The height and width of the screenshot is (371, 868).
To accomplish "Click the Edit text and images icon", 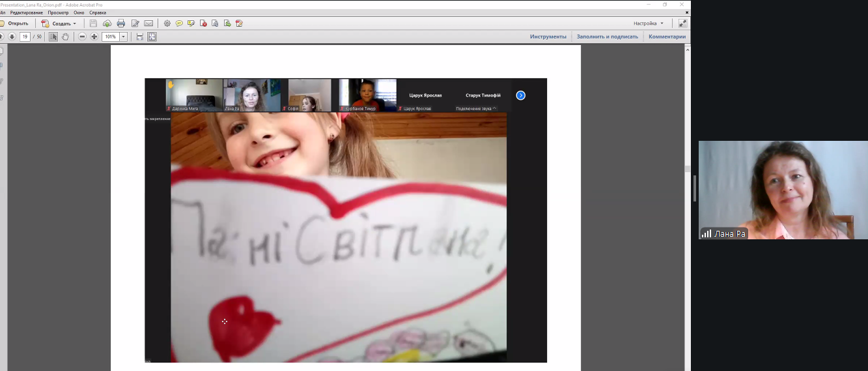I will click(135, 23).
